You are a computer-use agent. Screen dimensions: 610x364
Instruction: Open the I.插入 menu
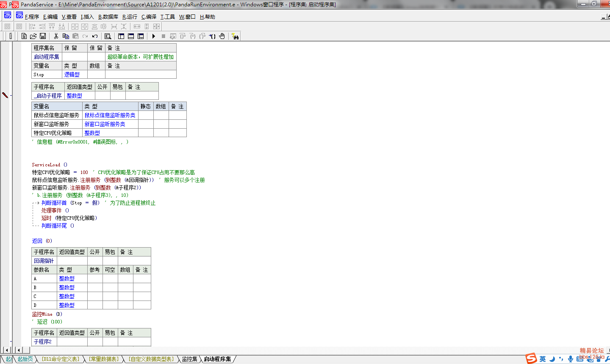click(x=87, y=17)
